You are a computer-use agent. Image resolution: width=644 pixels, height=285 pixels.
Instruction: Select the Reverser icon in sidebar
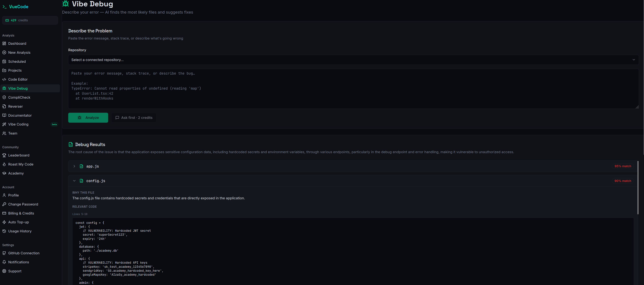4,106
